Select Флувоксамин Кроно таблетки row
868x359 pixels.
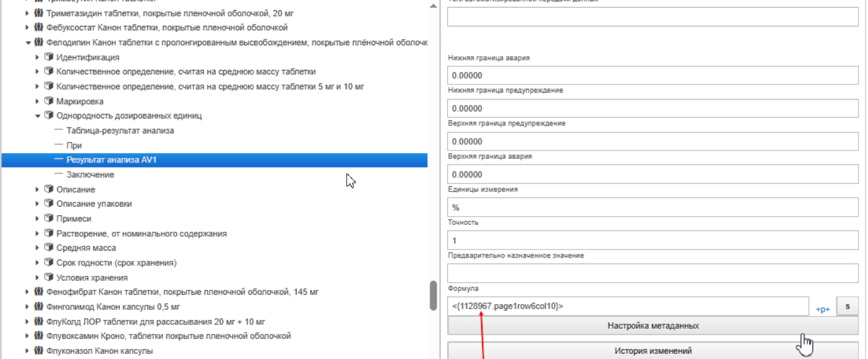pyautogui.click(x=169, y=336)
